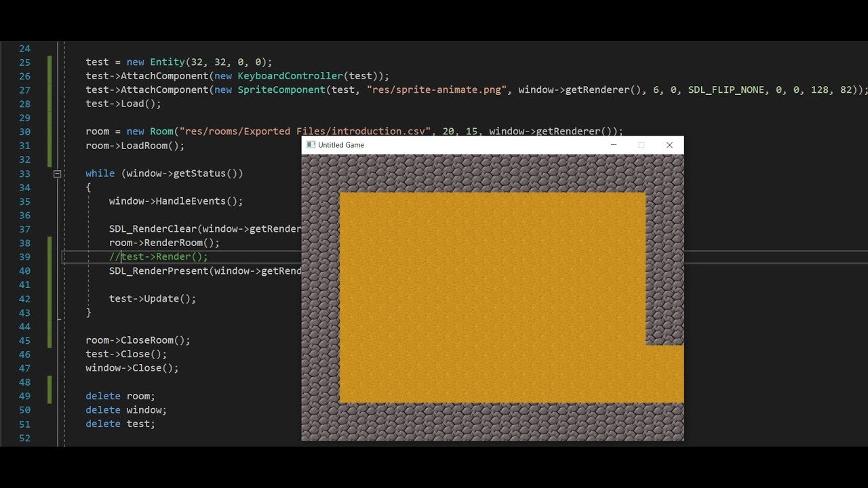Click 'delete window;' line
This screenshot has height=488, width=868.
click(x=126, y=410)
